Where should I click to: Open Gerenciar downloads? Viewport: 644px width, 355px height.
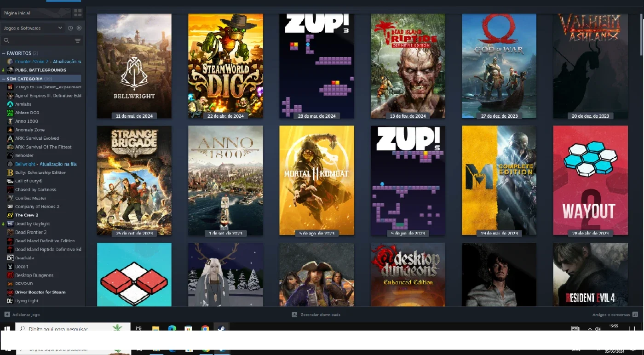[321, 315]
